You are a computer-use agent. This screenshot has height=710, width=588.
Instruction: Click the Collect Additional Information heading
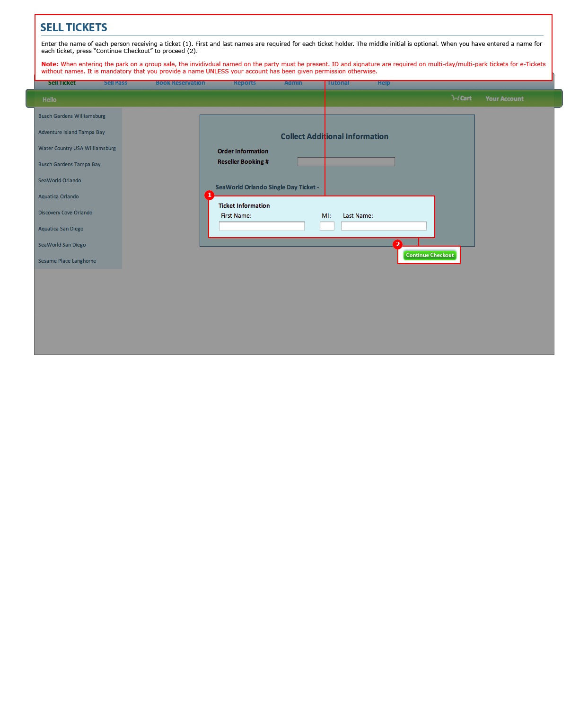(x=334, y=136)
